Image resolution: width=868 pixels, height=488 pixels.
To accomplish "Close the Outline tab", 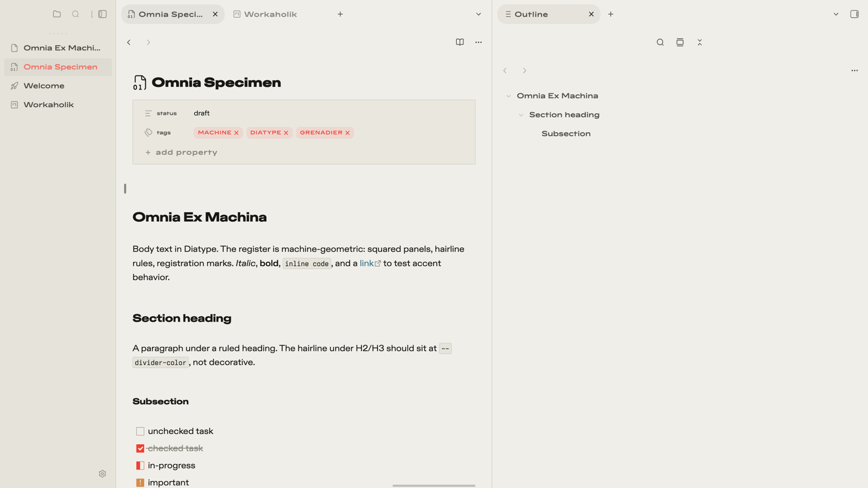I will point(591,14).
